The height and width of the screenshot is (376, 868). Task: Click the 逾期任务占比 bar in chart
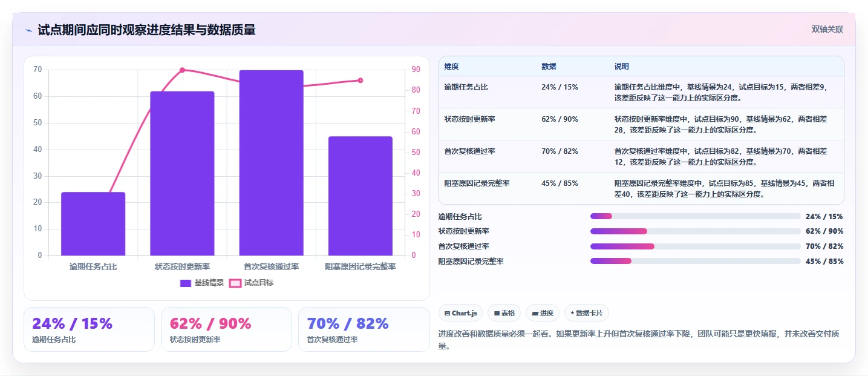93,224
